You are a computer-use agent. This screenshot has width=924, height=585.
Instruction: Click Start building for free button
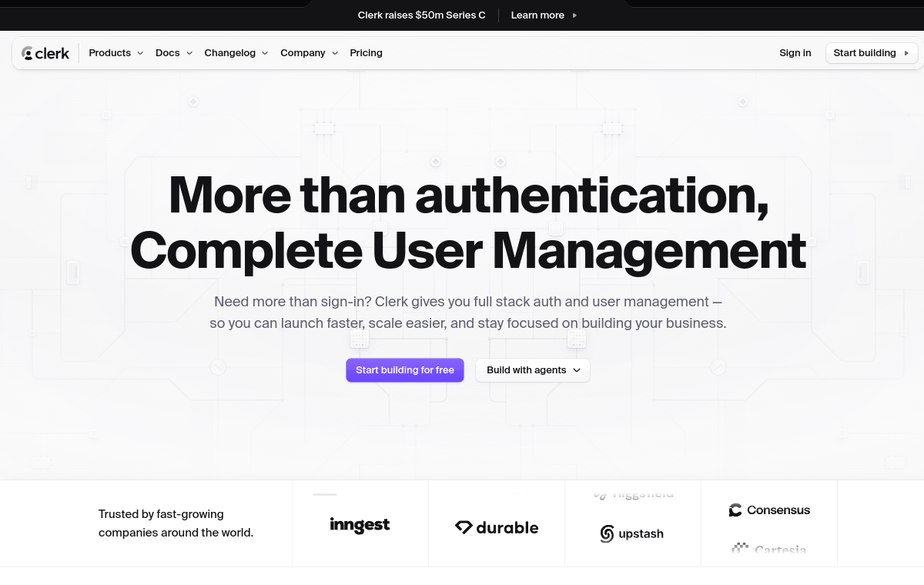click(x=405, y=370)
